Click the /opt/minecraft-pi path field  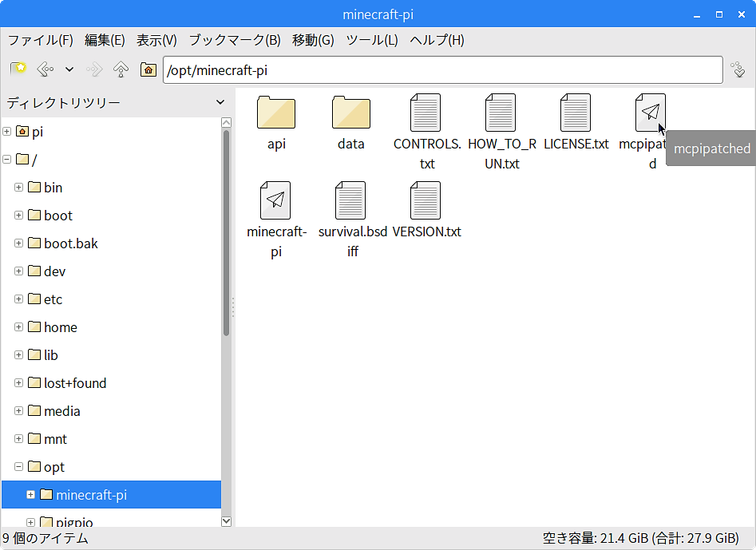442,70
